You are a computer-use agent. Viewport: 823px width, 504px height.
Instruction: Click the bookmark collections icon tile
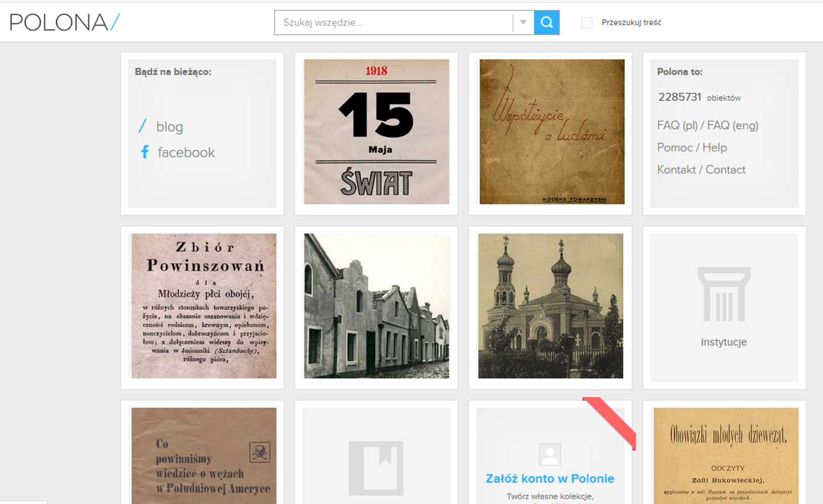point(376,468)
